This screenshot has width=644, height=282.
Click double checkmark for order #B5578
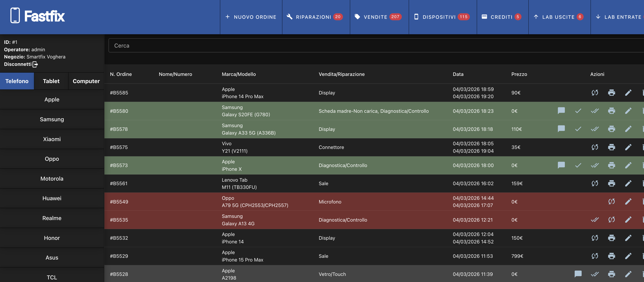[595, 129]
